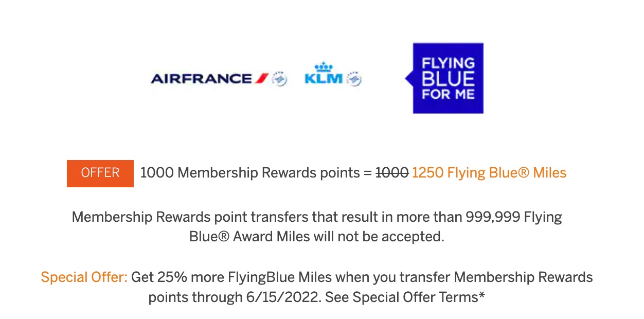Click the asterisk after Terms
The width and height of the screenshot is (644, 319).
coord(481,295)
